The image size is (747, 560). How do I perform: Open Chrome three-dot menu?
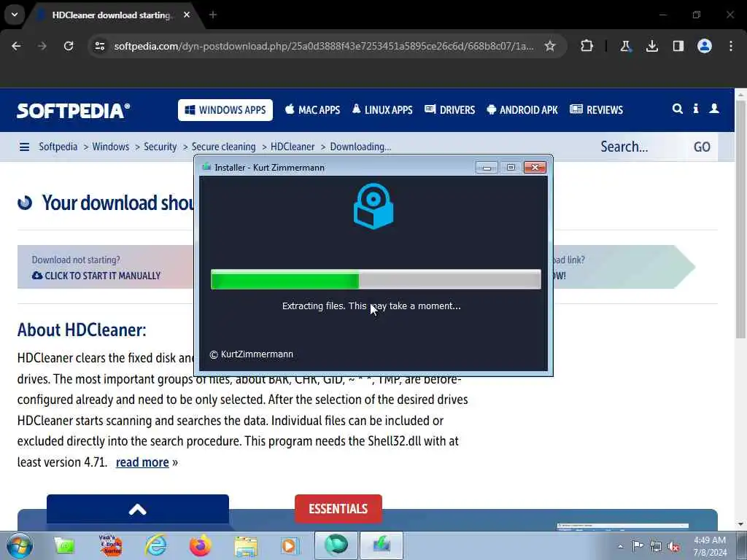(731, 46)
